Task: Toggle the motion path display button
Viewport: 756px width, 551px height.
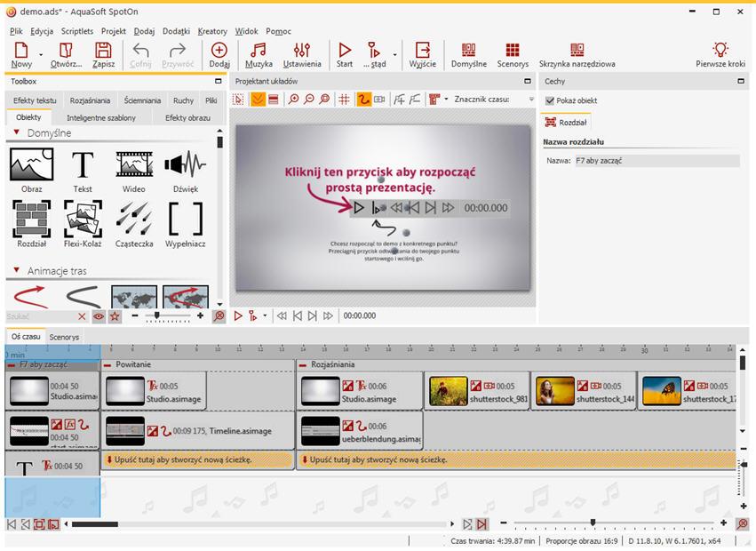Action: 363,100
